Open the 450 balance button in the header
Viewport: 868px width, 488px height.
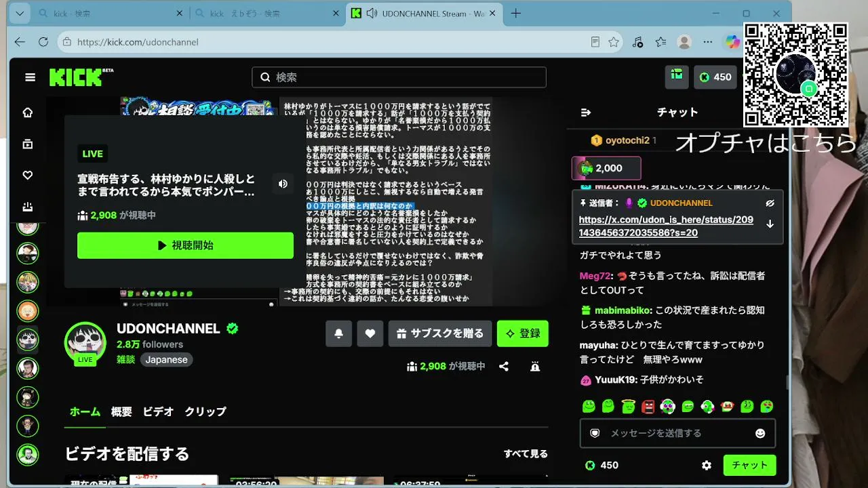click(x=715, y=77)
